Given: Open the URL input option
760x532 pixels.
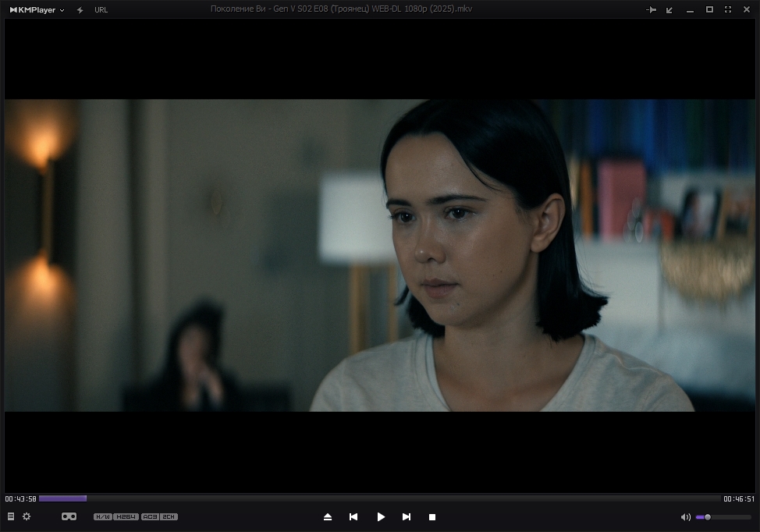Looking at the screenshot, I should pos(101,9).
